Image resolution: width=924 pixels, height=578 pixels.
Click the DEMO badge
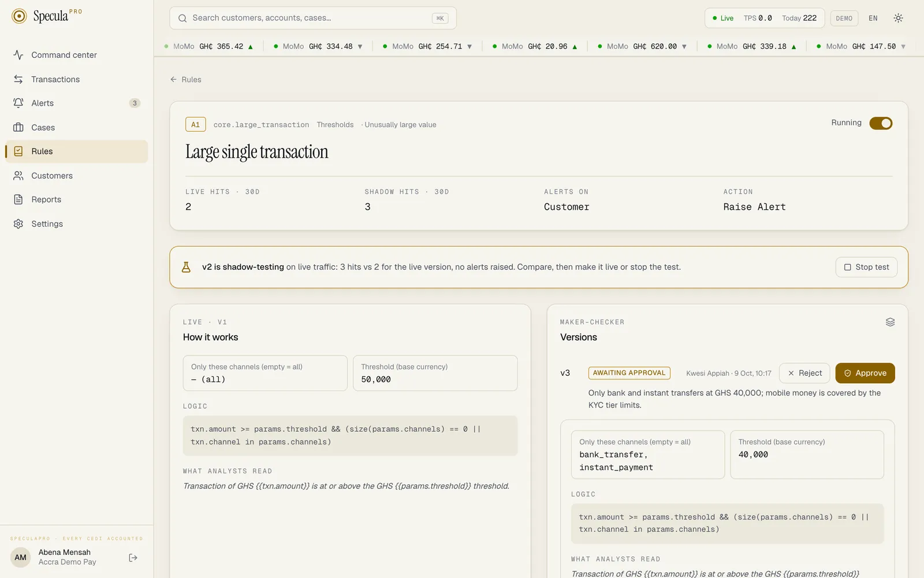click(844, 18)
